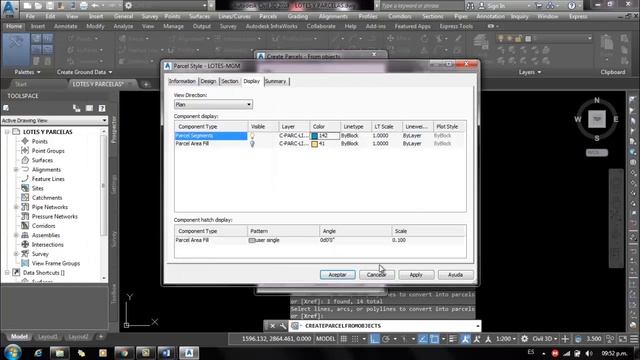Toggle lineweight display icon in status bar

pos(453,339)
